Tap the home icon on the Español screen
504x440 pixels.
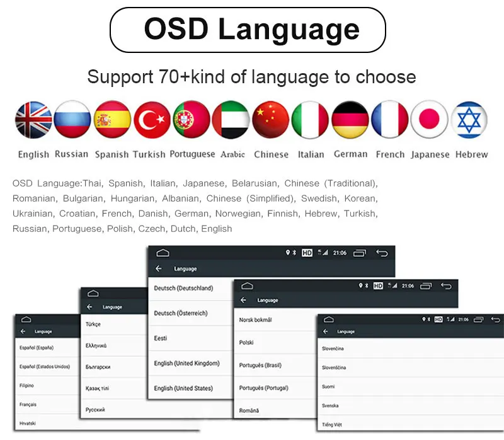(x=26, y=320)
